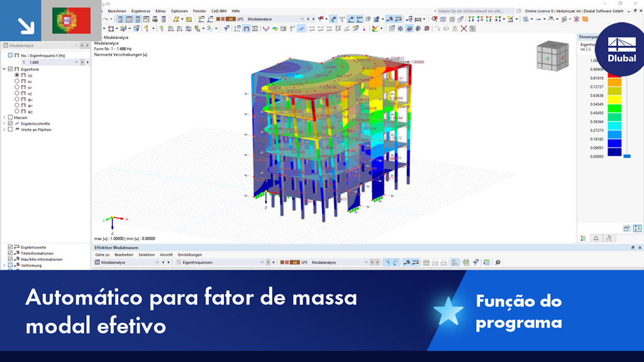Select the |u| normalized displacement radio button
The width and height of the screenshot is (644, 362).
point(16,75)
